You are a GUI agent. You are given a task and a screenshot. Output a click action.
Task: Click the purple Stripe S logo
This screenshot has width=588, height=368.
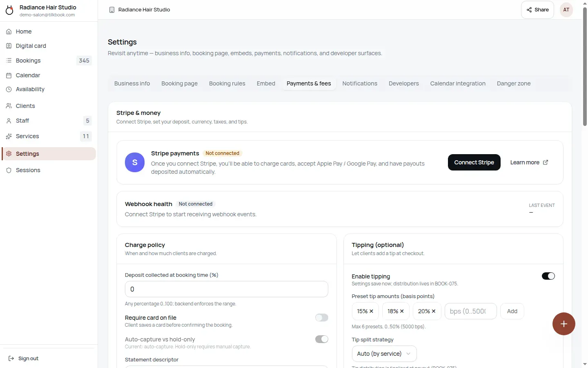point(135,162)
